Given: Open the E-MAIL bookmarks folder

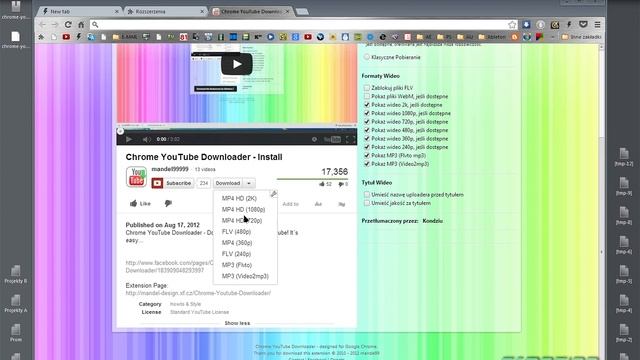Looking at the screenshot, I should coord(125,37).
